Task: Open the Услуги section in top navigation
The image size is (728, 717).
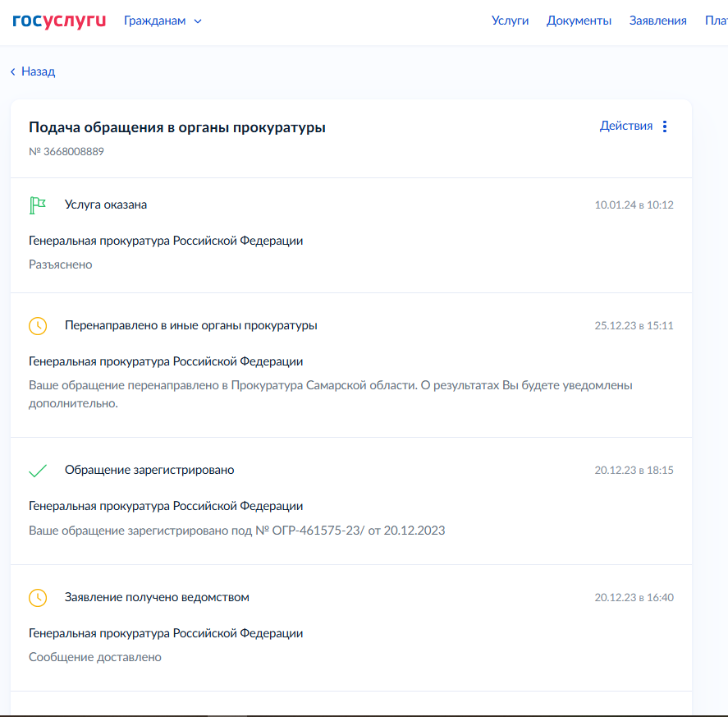Action: point(510,21)
